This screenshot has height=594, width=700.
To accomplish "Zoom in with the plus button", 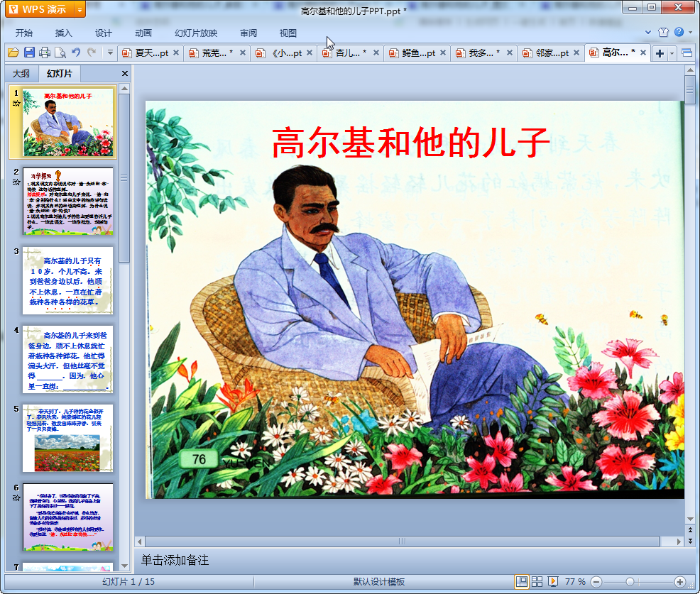I will click(680, 581).
